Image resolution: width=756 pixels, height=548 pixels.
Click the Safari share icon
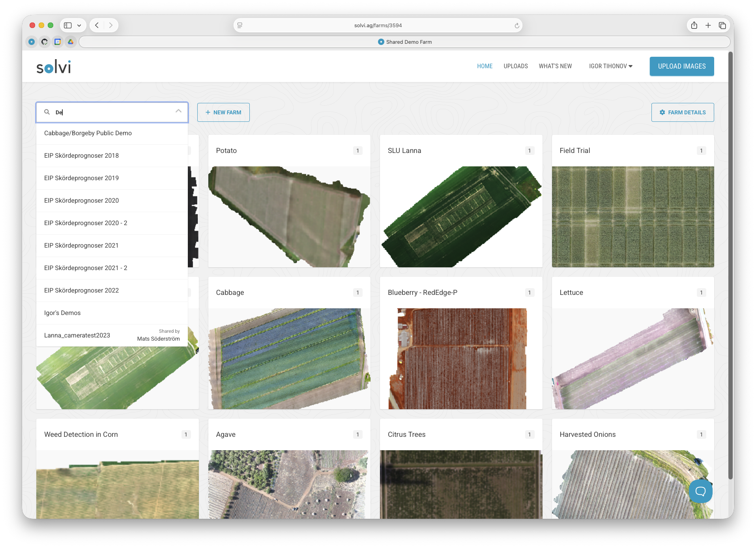694,26
